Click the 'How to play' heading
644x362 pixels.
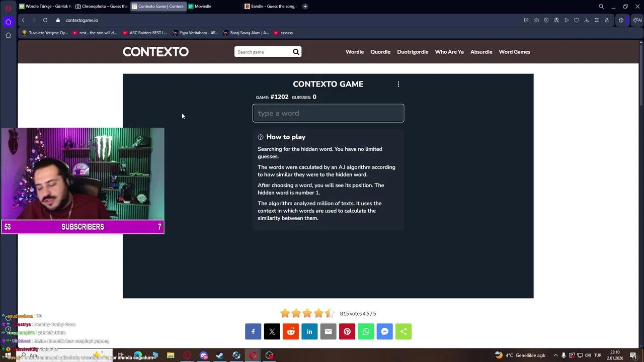286,137
